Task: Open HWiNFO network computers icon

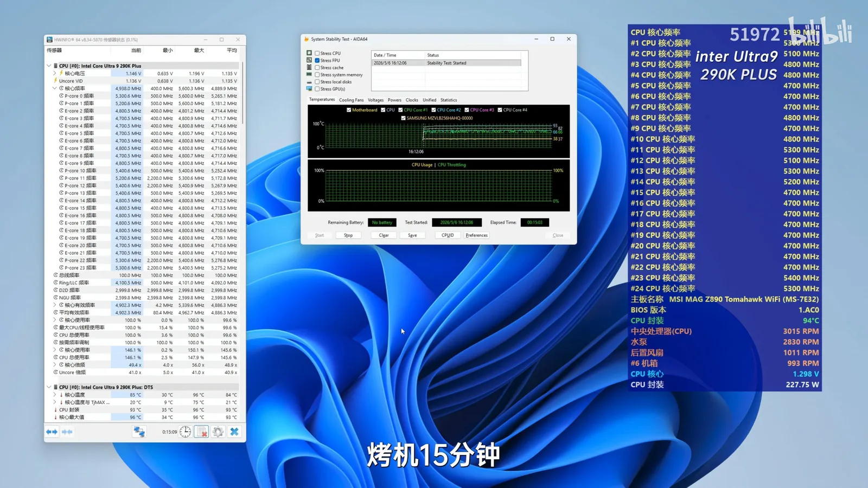Action: 139,432
